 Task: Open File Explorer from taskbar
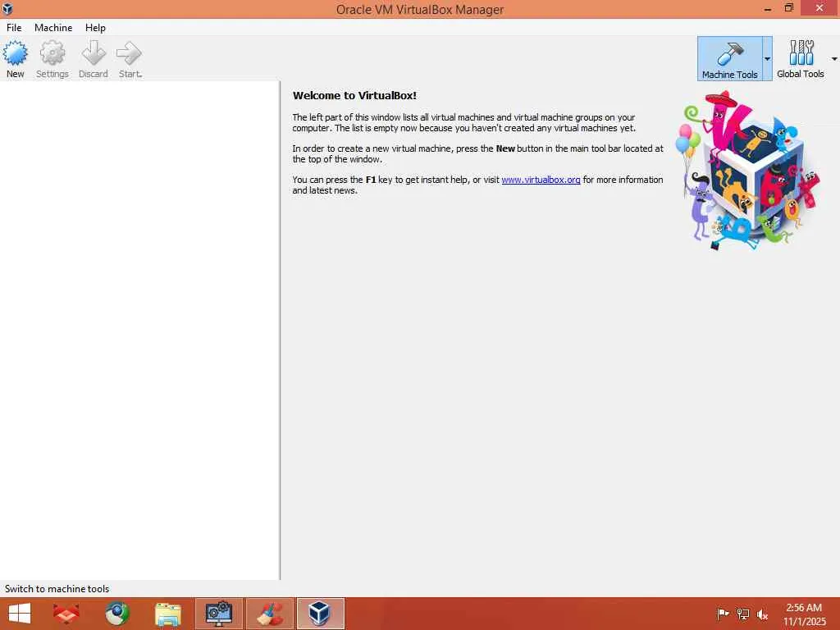coord(167,614)
